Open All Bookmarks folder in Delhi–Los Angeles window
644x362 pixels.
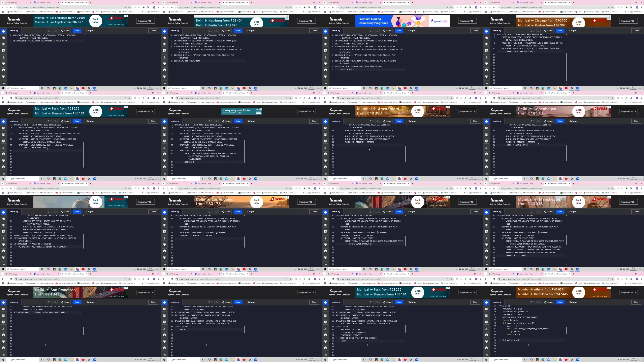tap(315, 193)
